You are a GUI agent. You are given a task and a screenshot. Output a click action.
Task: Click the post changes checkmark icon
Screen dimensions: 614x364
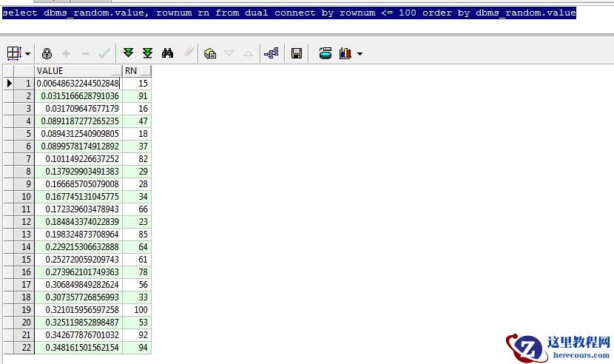click(104, 53)
